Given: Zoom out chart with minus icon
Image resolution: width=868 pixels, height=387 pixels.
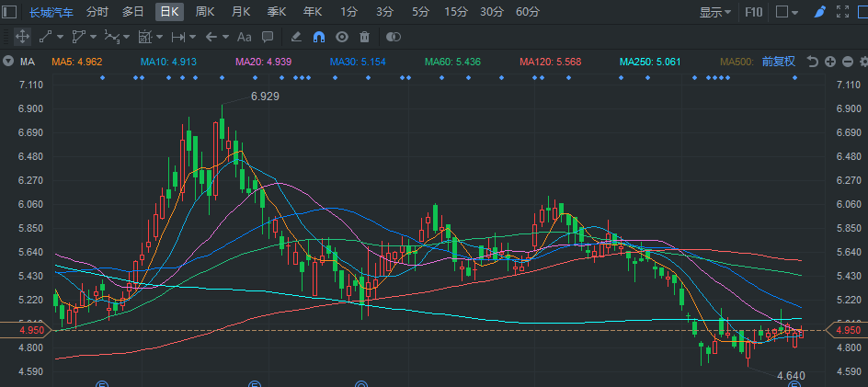Looking at the screenshot, I should point(848,62).
